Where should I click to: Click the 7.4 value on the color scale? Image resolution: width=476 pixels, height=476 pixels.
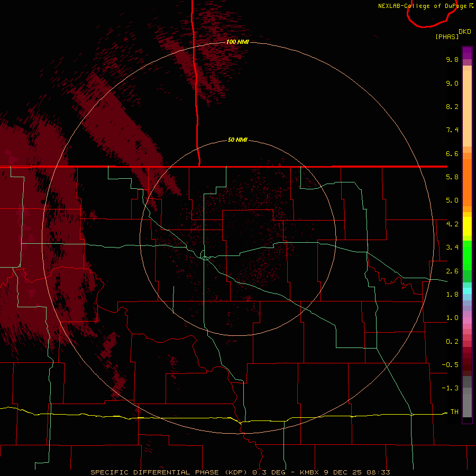tap(452, 130)
